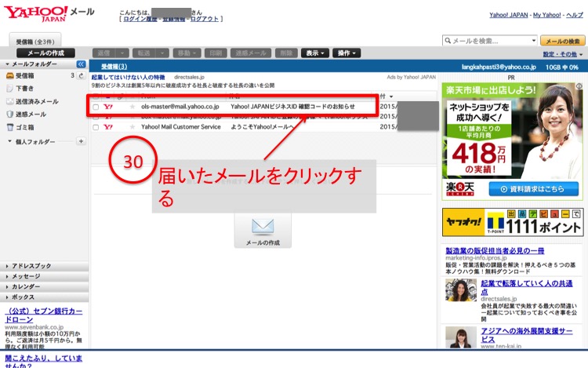Switch to the 受信箱 (全3件) tab
Screen dimensions: 588x368
pos(34,42)
